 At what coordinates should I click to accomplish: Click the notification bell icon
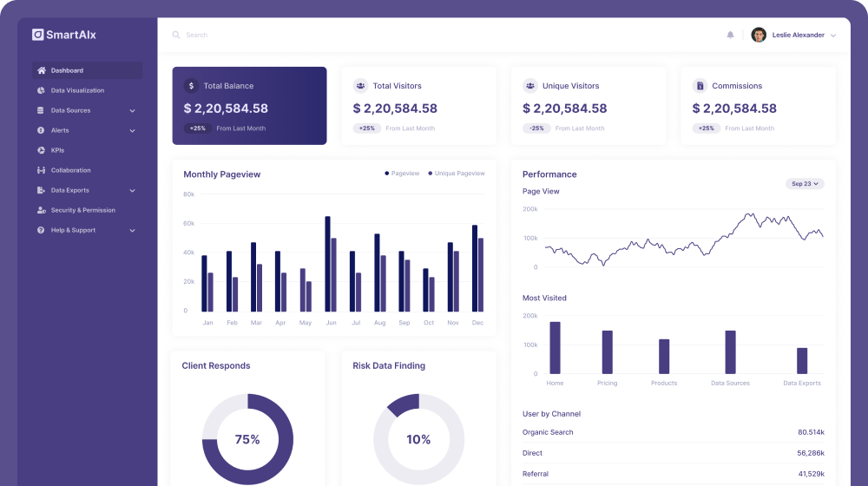(x=730, y=35)
